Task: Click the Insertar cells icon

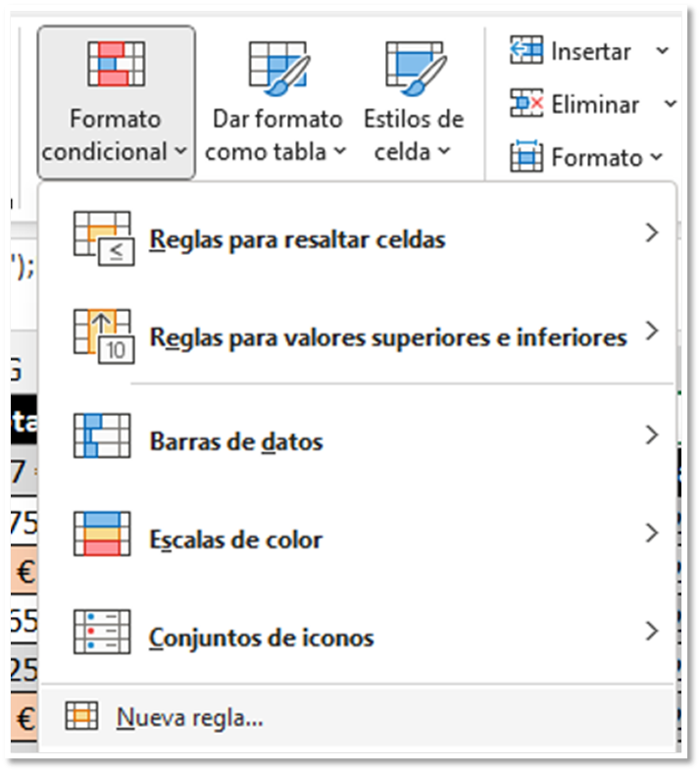Action: 526,50
